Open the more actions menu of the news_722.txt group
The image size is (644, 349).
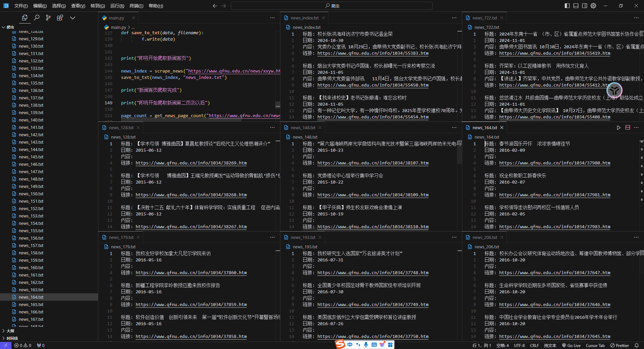[636, 18]
